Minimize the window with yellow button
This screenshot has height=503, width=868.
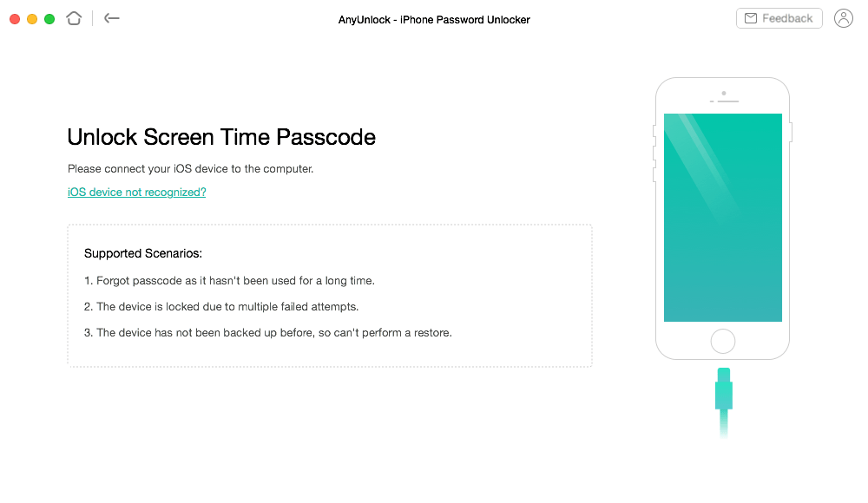[32, 19]
